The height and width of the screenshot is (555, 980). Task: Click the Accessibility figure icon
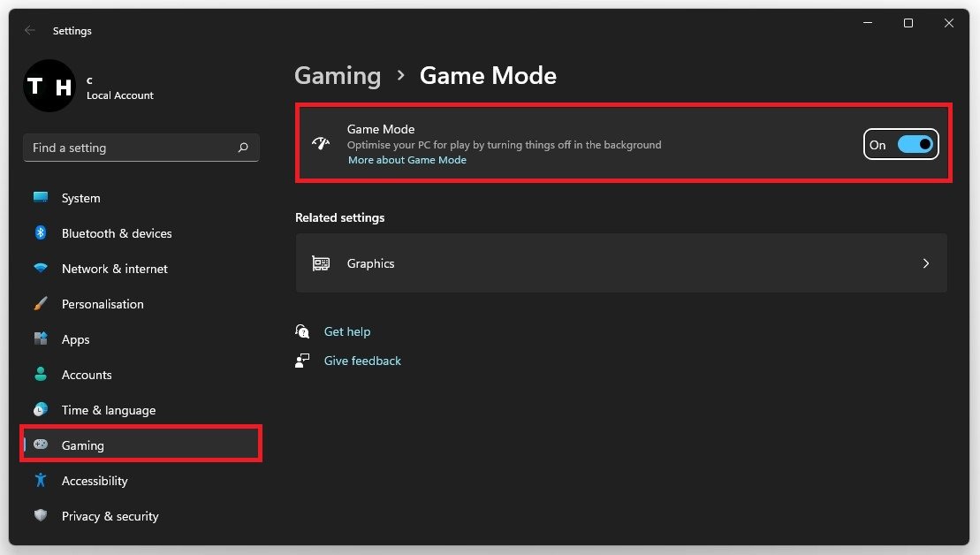tap(41, 480)
